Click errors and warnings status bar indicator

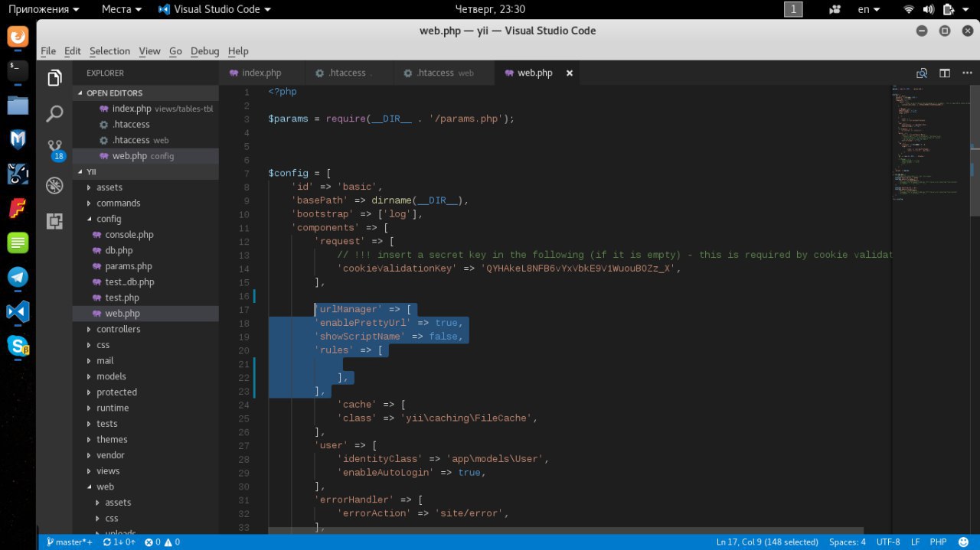162,542
